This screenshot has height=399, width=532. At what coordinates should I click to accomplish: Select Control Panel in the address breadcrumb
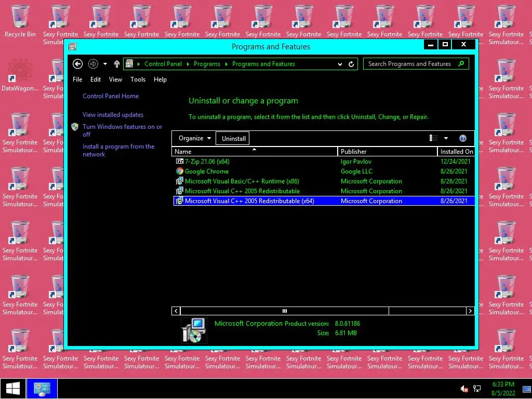click(163, 64)
